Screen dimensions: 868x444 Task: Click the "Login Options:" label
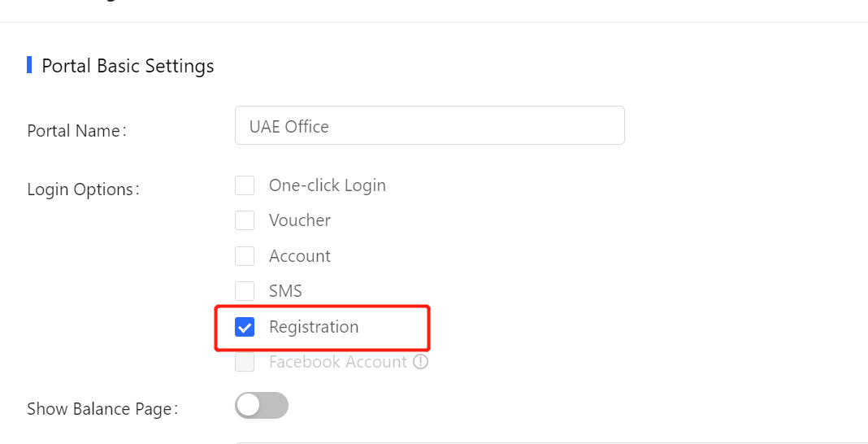pos(83,189)
